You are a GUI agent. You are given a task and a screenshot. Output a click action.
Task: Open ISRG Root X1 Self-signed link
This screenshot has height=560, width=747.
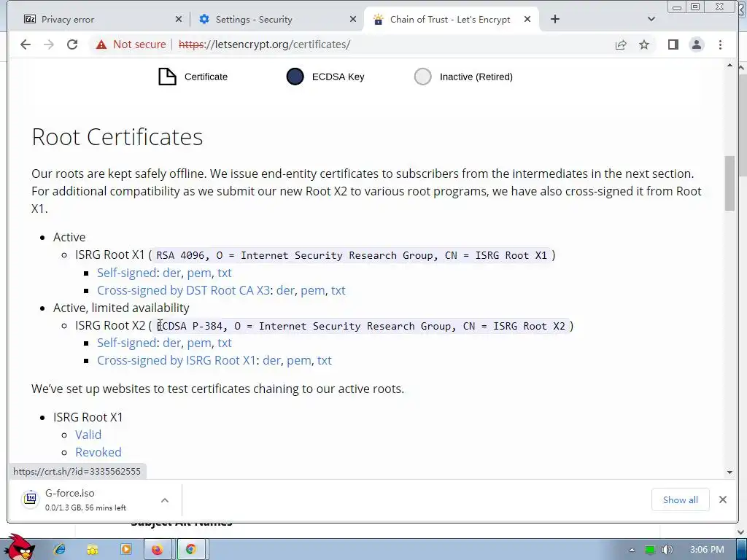(x=127, y=273)
